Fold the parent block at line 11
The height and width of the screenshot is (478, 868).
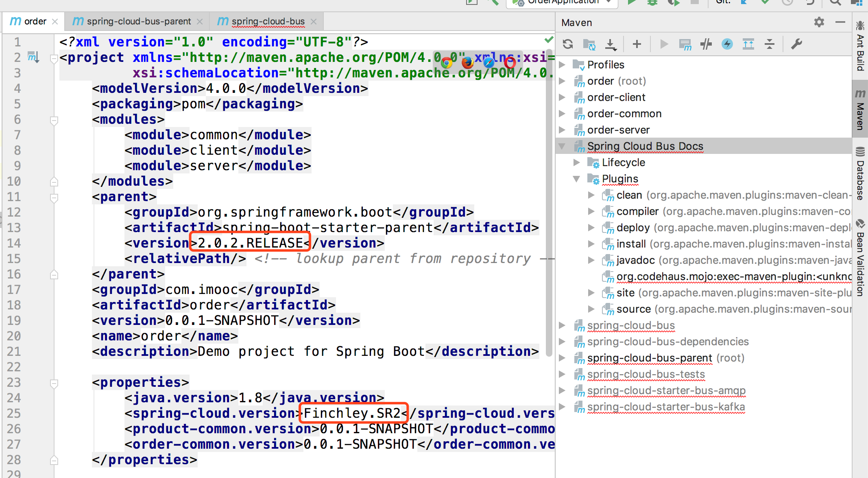(54, 198)
